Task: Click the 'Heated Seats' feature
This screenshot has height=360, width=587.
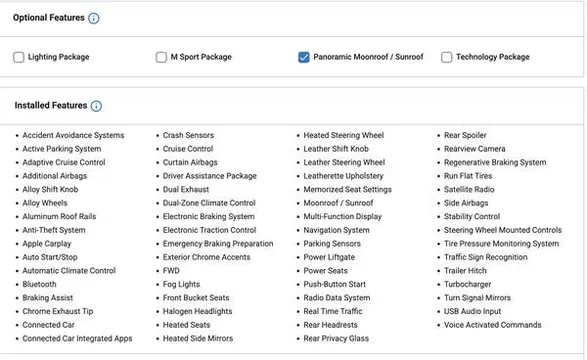Action: click(186, 324)
